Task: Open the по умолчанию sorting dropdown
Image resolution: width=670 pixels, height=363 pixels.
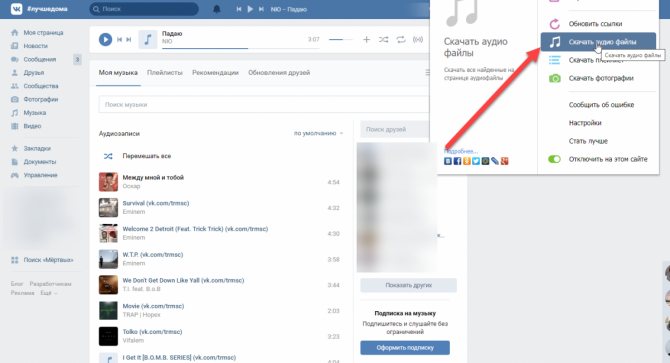Action: (x=318, y=133)
